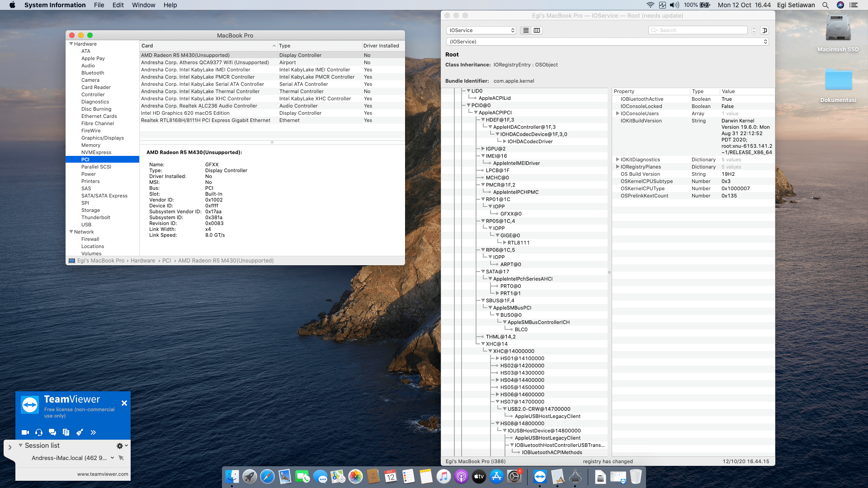Screen dimensions: 868x488
Task: Select Graphics/Displays in the sidebar
Action: [x=103, y=138]
